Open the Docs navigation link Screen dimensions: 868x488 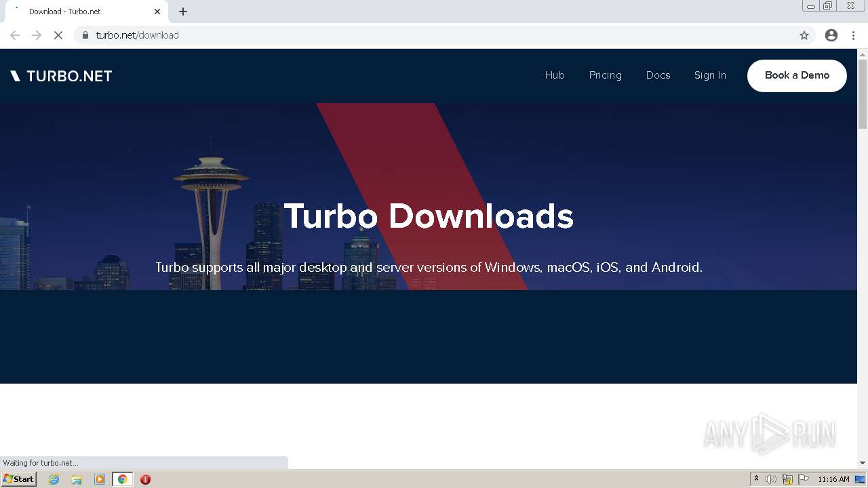(658, 75)
